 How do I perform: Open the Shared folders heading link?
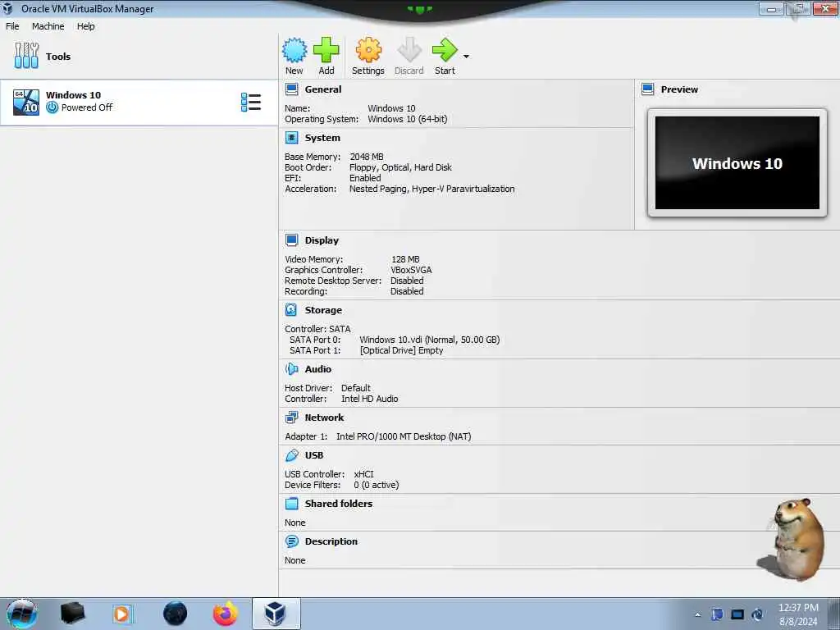click(x=339, y=504)
